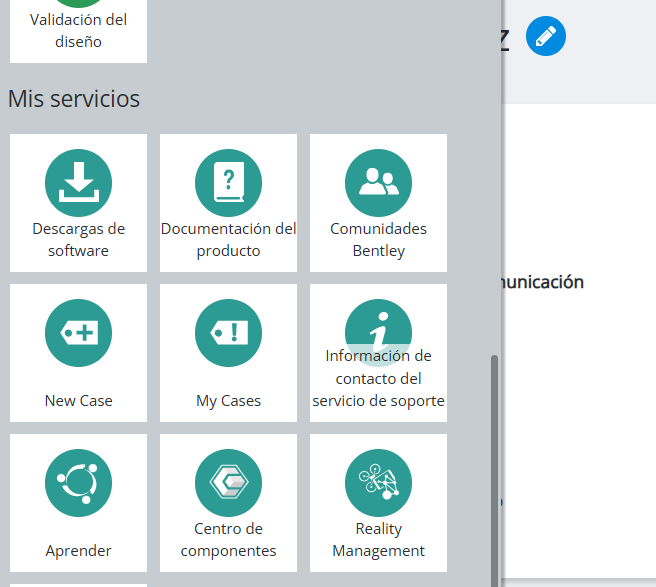Click the 'Reality Management' text label

(378, 540)
